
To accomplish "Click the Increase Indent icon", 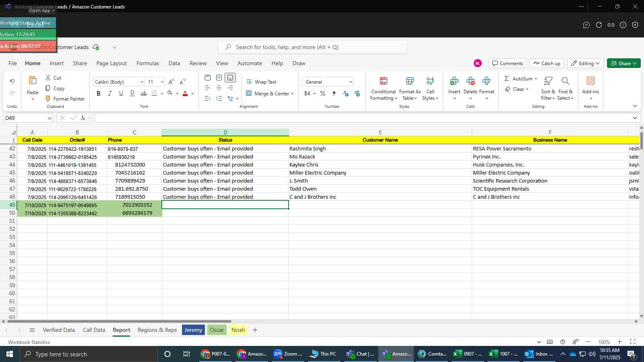I will tap(219, 98).
